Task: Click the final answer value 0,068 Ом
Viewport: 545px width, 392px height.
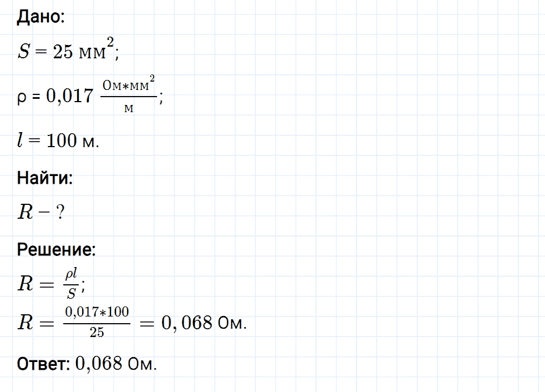Action: point(116,364)
